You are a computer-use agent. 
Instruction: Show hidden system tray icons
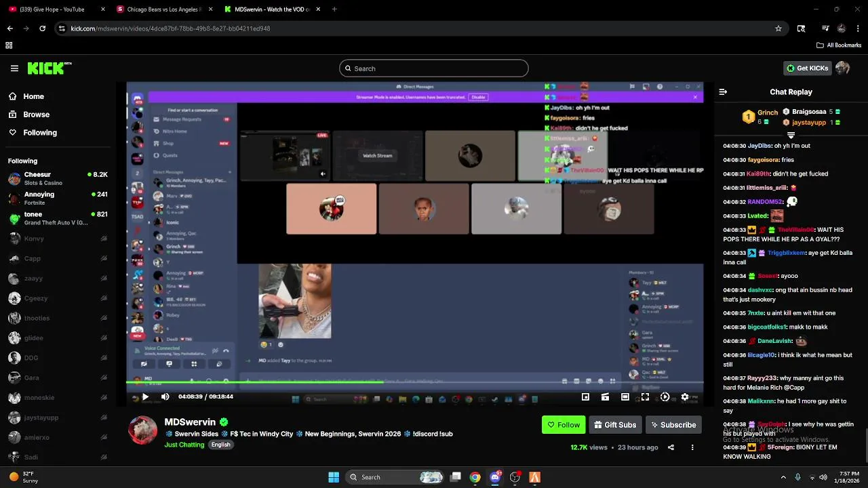[783, 477]
